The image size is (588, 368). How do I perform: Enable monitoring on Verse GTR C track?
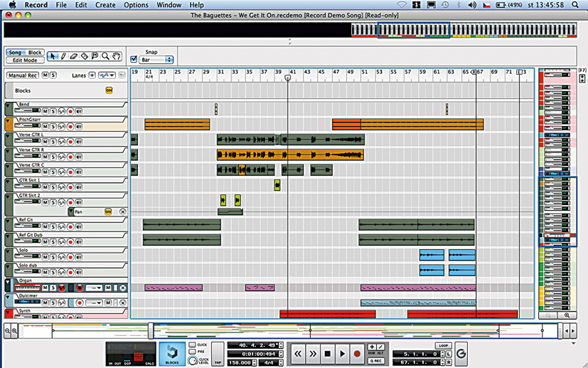click(78, 172)
